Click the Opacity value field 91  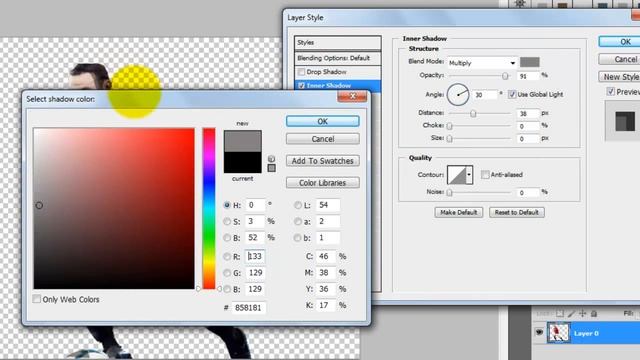[x=528, y=76]
